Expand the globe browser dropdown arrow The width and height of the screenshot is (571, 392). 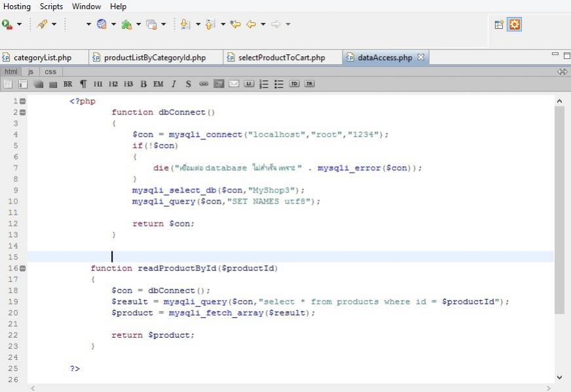tap(114, 24)
